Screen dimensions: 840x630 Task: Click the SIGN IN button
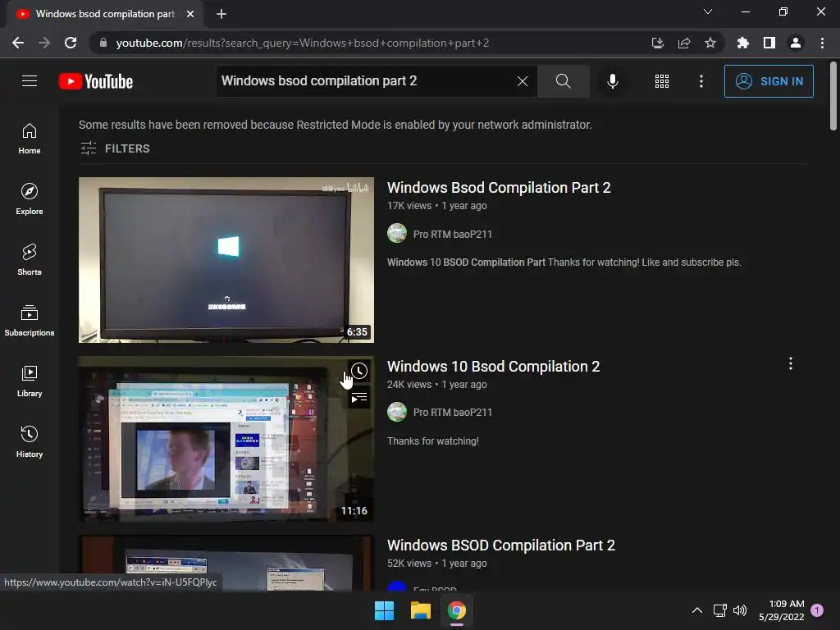[768, 81]
